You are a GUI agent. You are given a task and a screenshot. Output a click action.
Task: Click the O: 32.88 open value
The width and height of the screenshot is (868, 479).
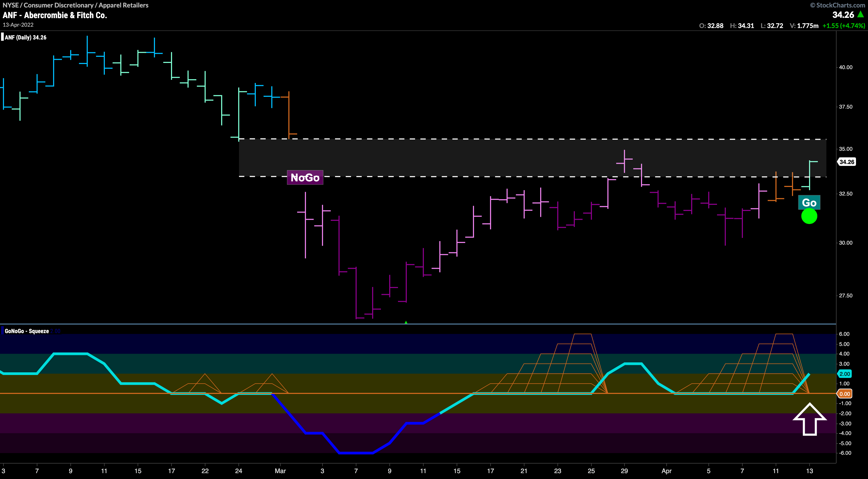point(711,26)
